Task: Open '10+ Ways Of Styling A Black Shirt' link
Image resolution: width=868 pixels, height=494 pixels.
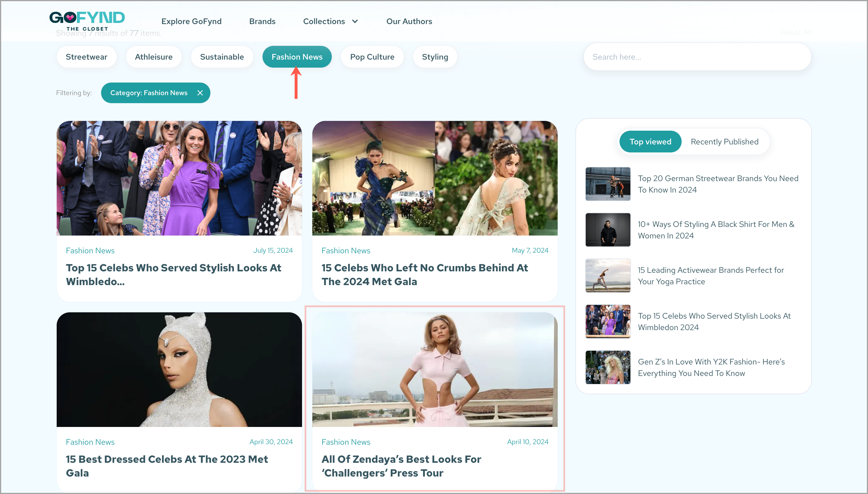Action: [716, 230]
